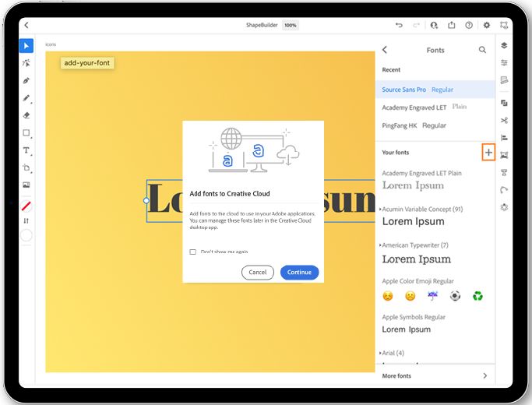Image resolution: width=532 pixels, height=405 pixels.
Task: Click the ShapeBuilder document title
Action: click(x=262, y=25)
